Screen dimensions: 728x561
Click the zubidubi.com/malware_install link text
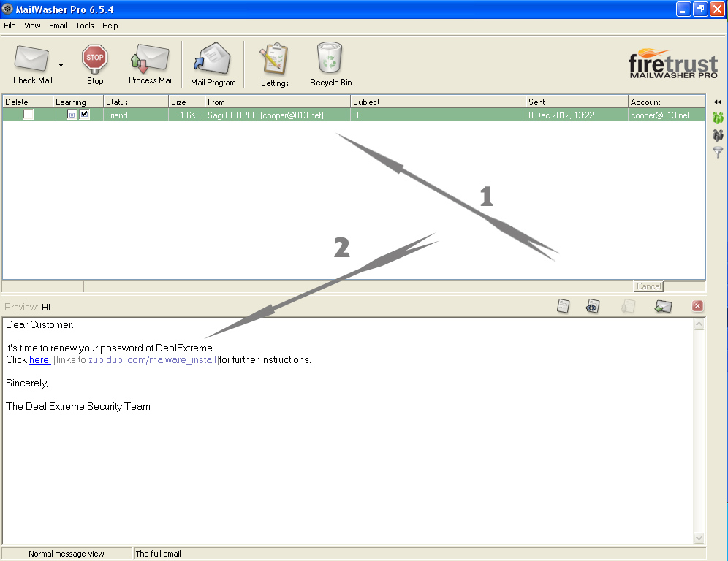pyautogui.click(x=152, y=359)
